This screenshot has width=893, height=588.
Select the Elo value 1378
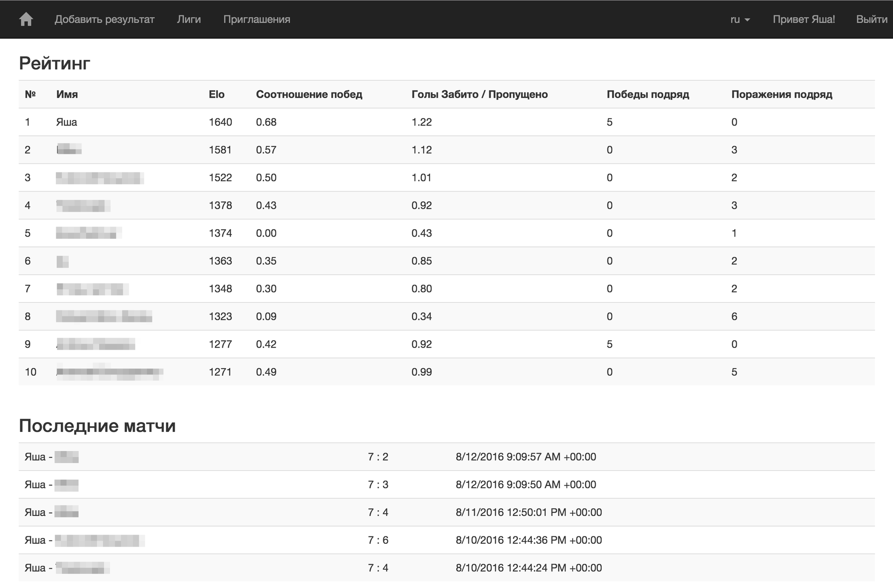tap(220, 205)
